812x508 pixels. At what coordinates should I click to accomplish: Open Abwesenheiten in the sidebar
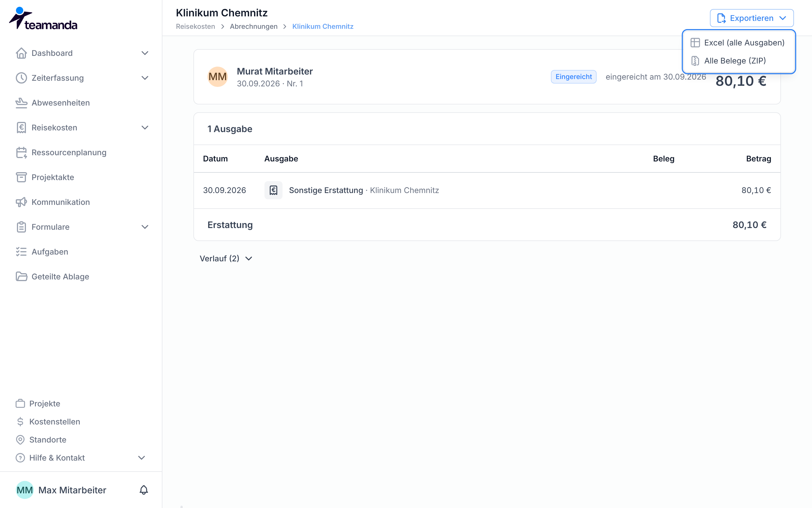tap(60, 103)
